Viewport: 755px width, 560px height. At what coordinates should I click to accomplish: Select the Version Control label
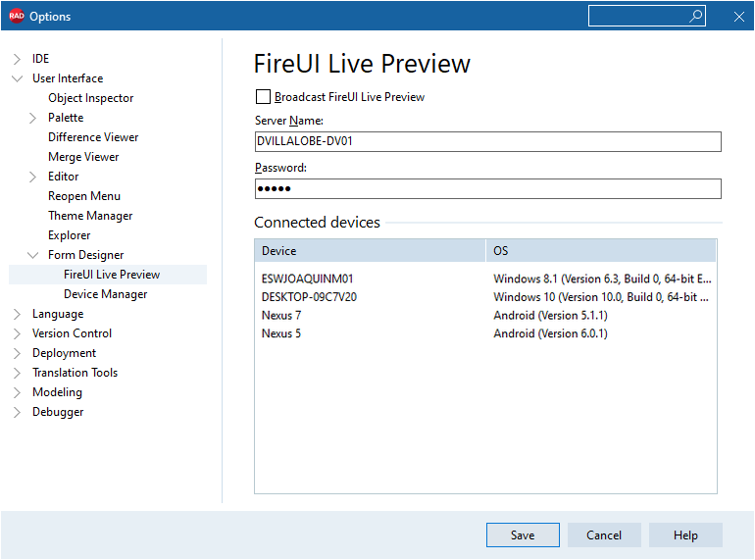click(72, 333)
